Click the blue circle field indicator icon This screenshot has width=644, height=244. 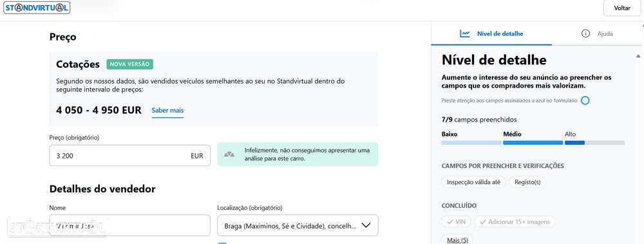click(585, 100)
